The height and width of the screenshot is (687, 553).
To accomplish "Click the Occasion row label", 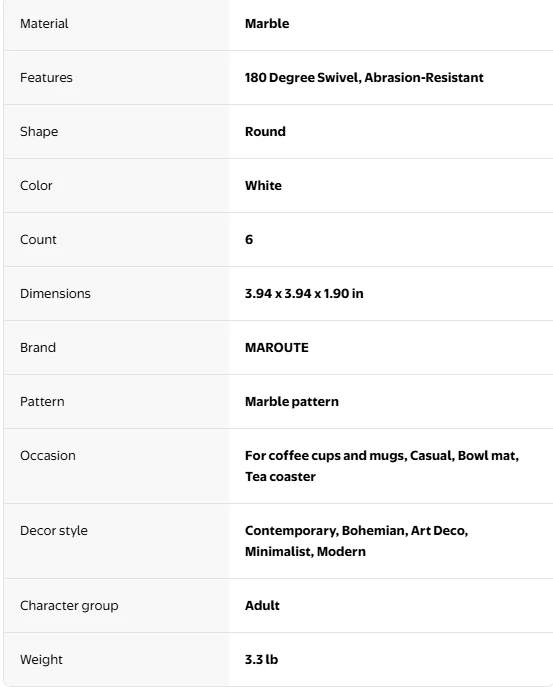I will 48,456.
